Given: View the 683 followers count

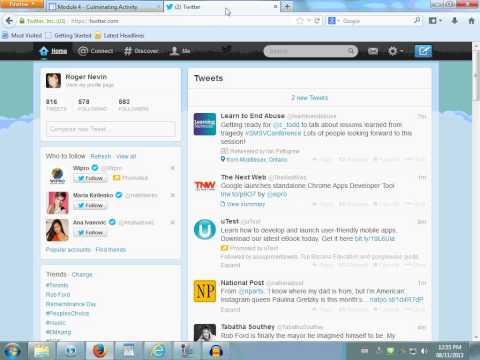Looking at the screenshot, I should point(133,105).
